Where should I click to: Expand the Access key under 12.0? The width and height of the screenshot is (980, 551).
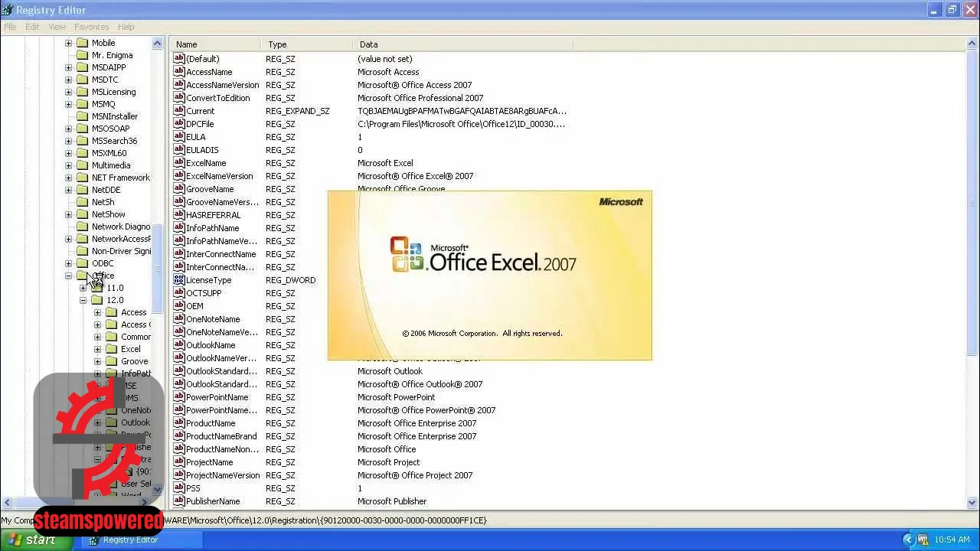[x=97, y=312]
